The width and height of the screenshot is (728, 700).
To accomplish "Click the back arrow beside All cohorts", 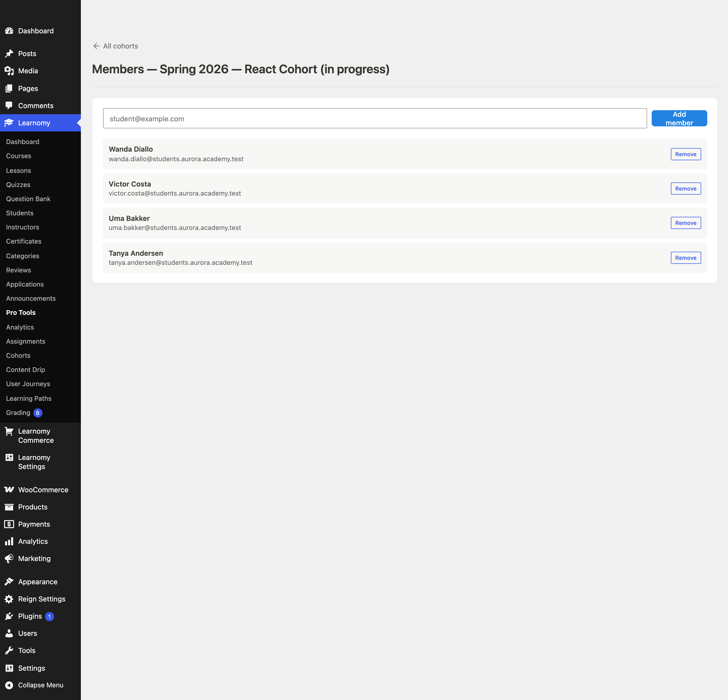I will 96,46.
